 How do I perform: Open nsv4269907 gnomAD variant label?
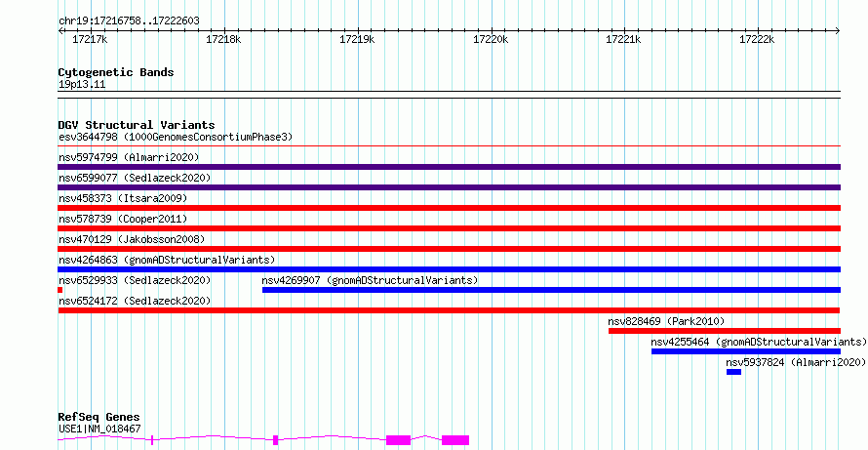coord(370,280)
